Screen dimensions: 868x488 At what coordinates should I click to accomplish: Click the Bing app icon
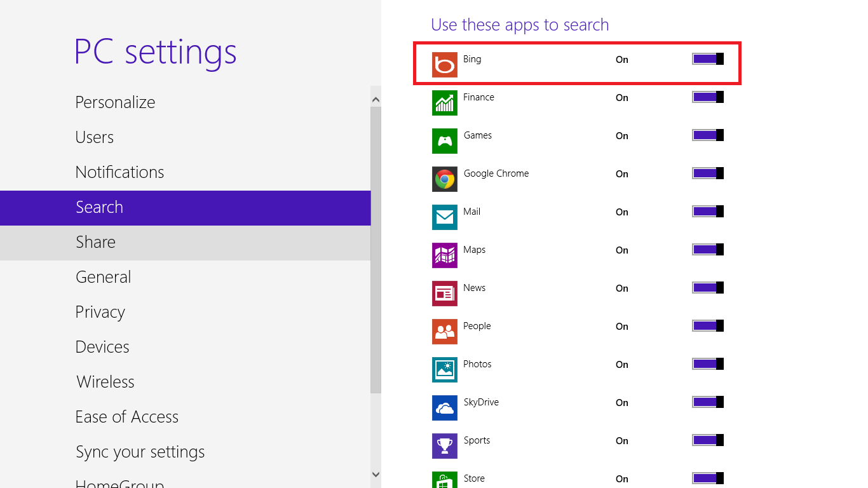pyautogui.click(x=445, y=65)
